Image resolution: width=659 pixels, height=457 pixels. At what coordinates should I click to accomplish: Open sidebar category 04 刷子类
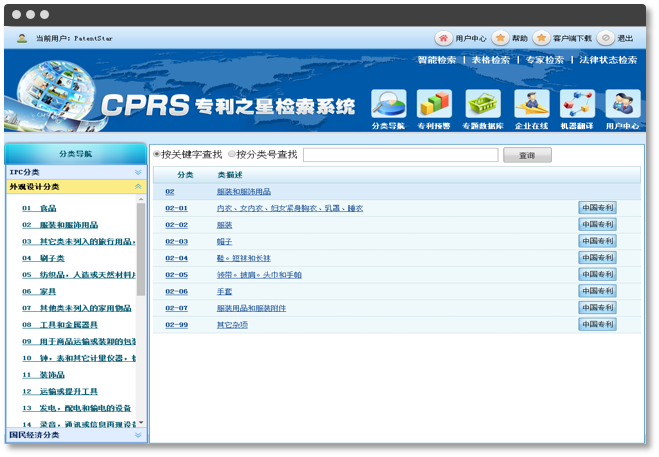[x=43, y=258]
